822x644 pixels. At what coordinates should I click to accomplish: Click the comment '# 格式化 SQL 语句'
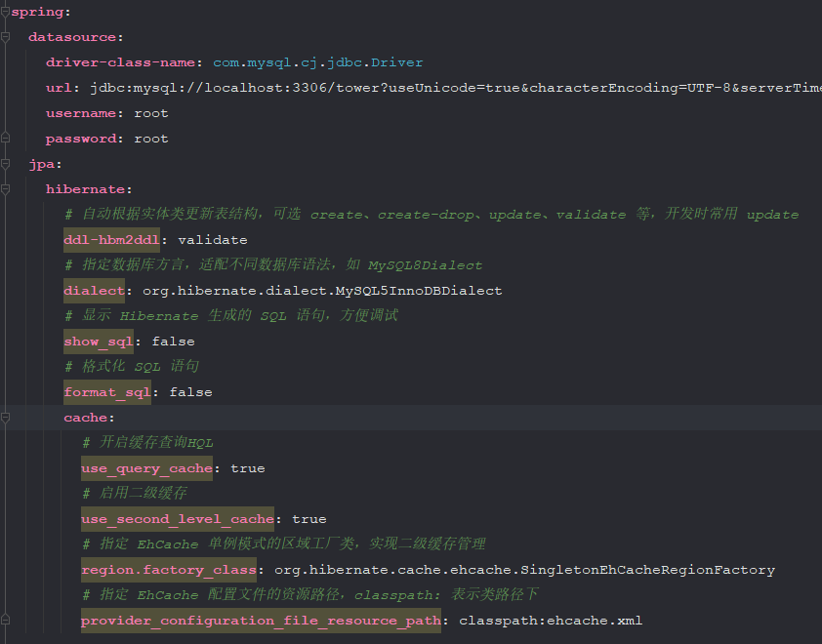click(132, 366)
